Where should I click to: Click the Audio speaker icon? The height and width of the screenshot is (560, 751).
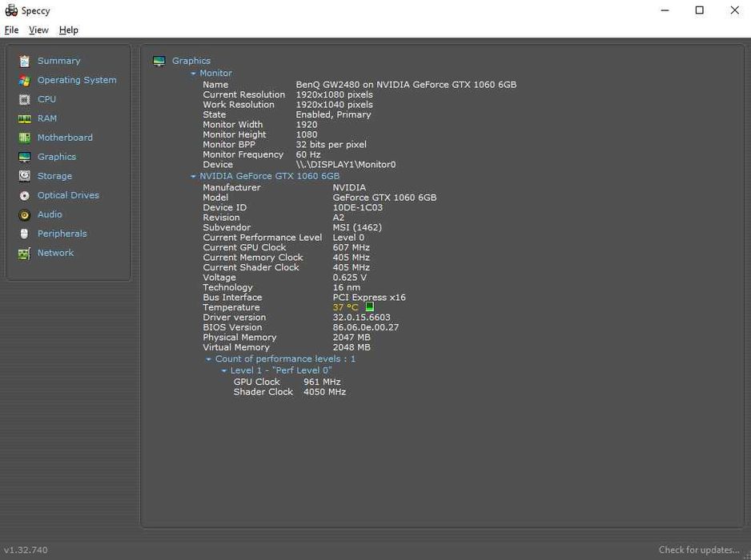click(x=25, y=215)
